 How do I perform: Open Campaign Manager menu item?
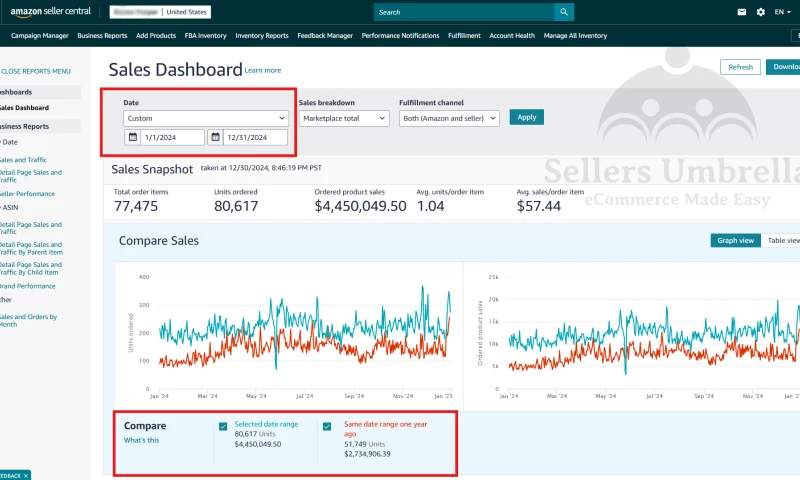(39, 36)
